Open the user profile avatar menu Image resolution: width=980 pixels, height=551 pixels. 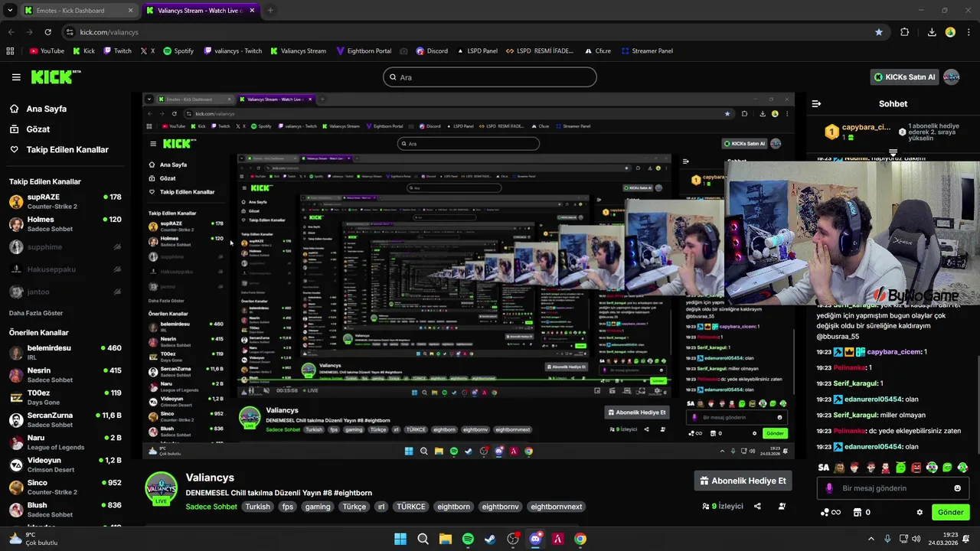coord(952,77)
